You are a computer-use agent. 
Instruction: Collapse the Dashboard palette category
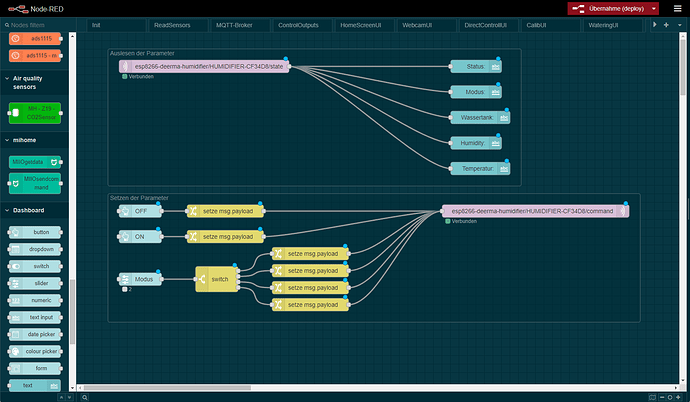coord(7,210)
